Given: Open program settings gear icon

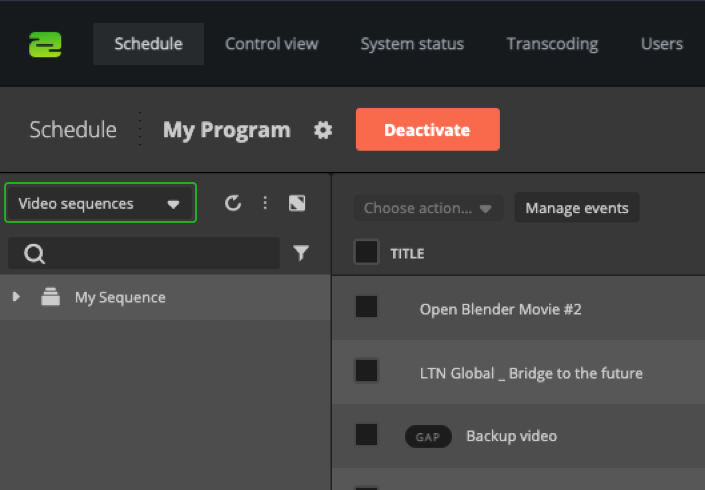Looking at the screenshot, I should pos(323,130).
